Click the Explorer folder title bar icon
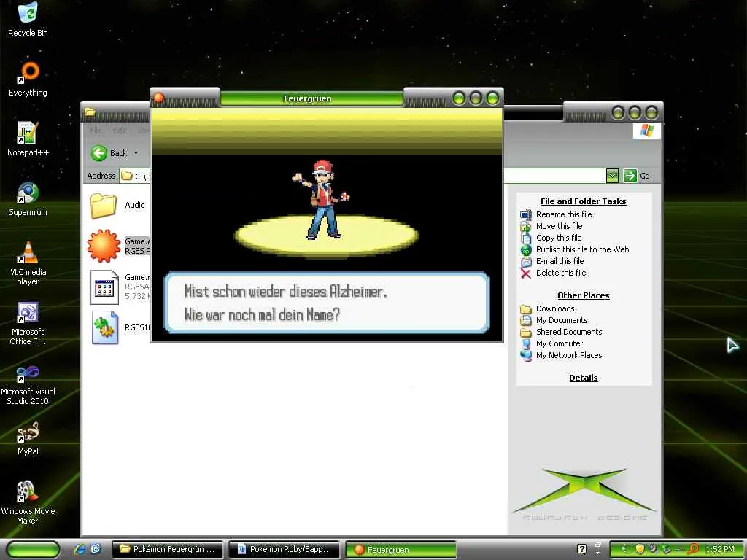 [90, 112]
